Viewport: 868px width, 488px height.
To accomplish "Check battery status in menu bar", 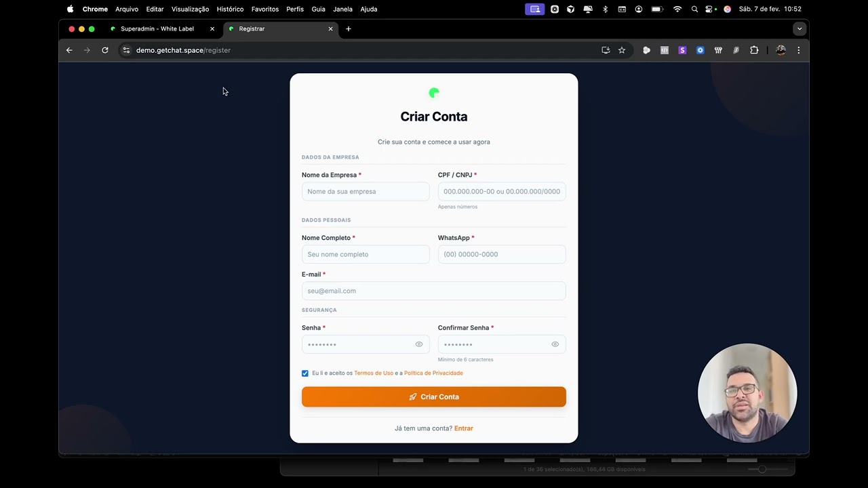I will (x=657, y=9).
